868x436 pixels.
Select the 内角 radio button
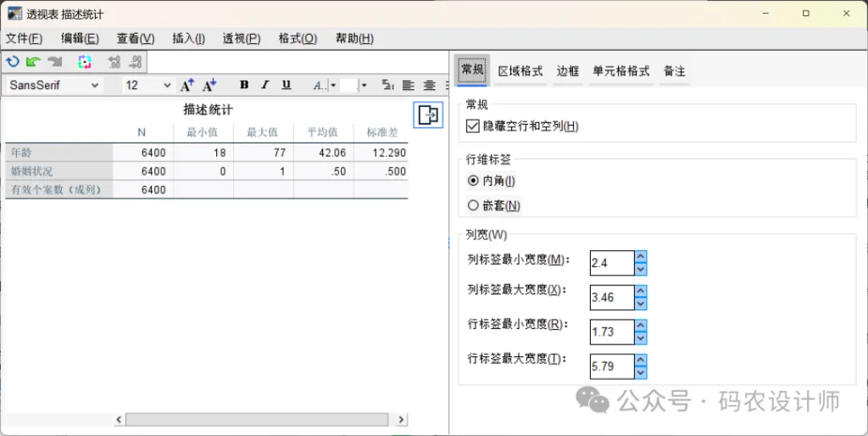[x=473, y=181]
